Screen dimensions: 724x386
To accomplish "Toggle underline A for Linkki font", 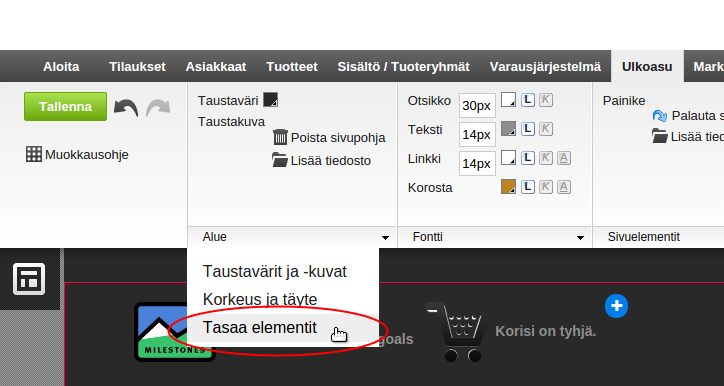I will [563, 158].
